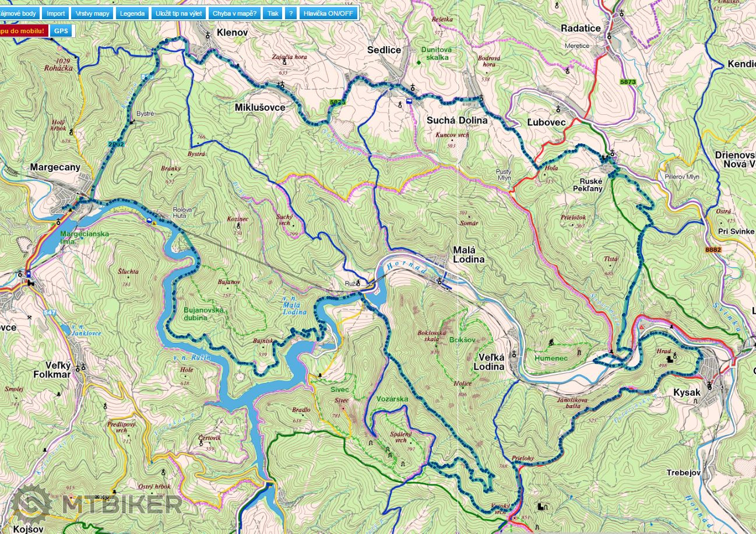Click Uložit tip na výlet

tap(178, 13)
